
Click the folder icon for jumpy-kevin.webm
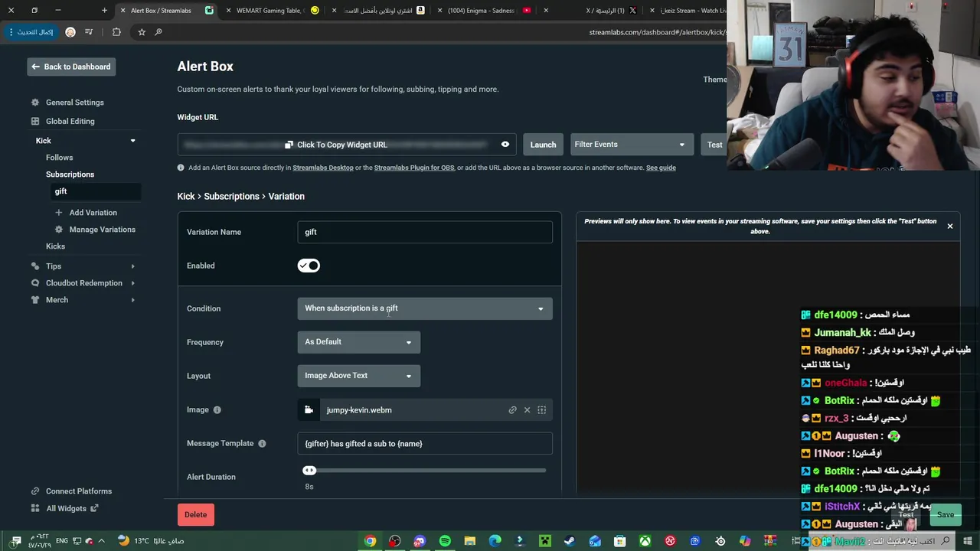click(x=309, y=410)
